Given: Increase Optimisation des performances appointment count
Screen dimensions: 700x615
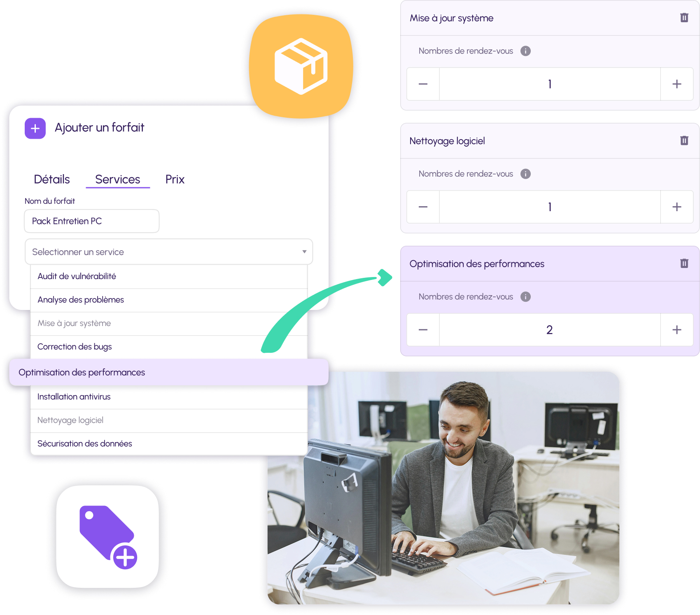Looking at the screenshot, I should coord(677,330).
